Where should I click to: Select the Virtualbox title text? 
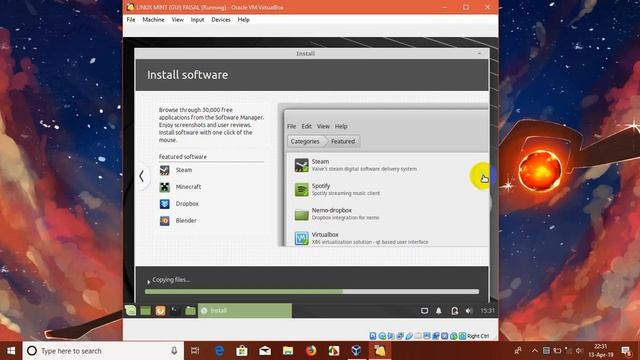pyautogui.click(x=325, y=235)
